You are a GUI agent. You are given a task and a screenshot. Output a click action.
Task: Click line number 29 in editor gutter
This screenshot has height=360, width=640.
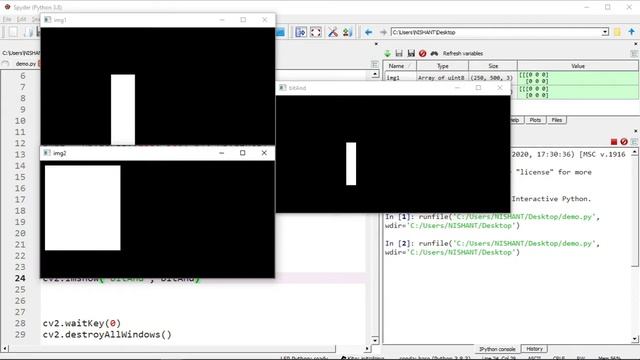tap(20, 335)
